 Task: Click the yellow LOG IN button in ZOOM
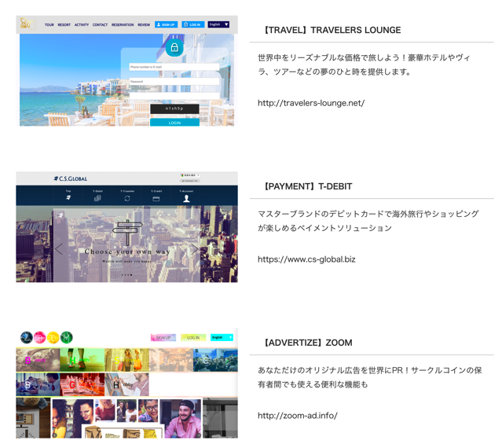coord(193,337)
